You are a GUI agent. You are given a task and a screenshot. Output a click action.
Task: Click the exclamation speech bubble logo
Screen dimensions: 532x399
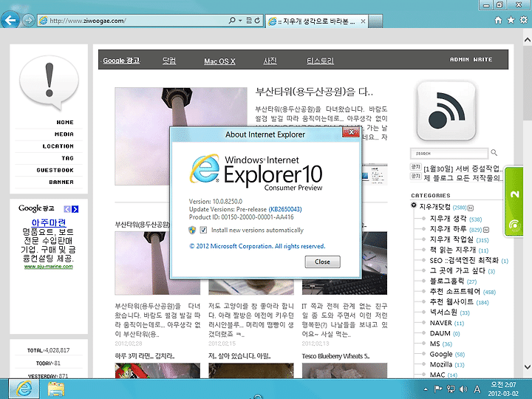(x=50, y=83)
